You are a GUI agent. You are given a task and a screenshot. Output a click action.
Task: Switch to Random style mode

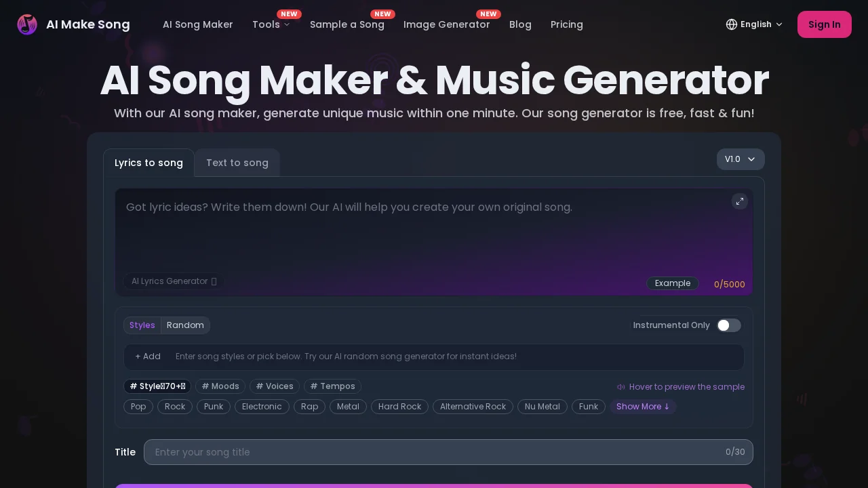coord(185,325)
